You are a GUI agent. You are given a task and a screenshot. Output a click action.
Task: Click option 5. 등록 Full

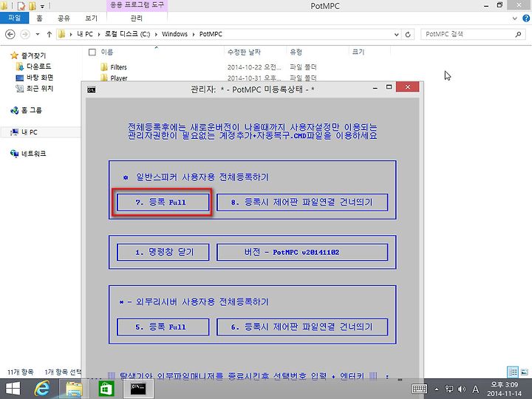pos(163,327)
